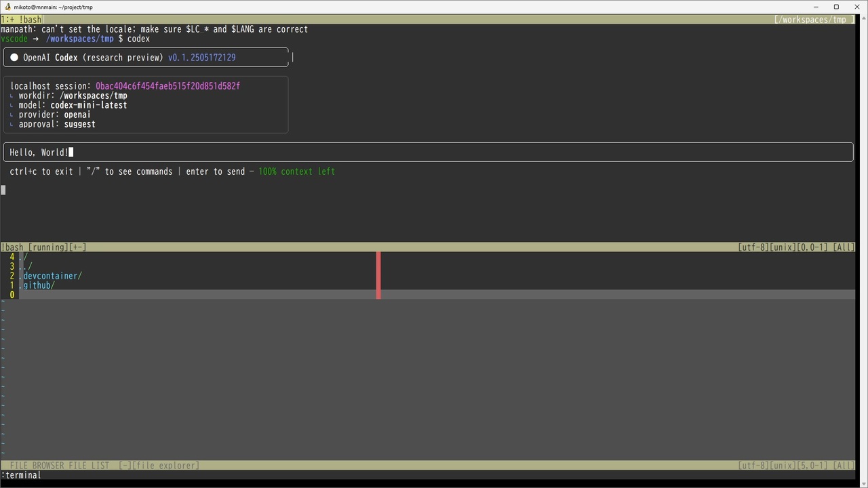The image size is (868, 488).
Task: Click the OpenAI logo circle in the Codex banner
Action: coord(14,58)
